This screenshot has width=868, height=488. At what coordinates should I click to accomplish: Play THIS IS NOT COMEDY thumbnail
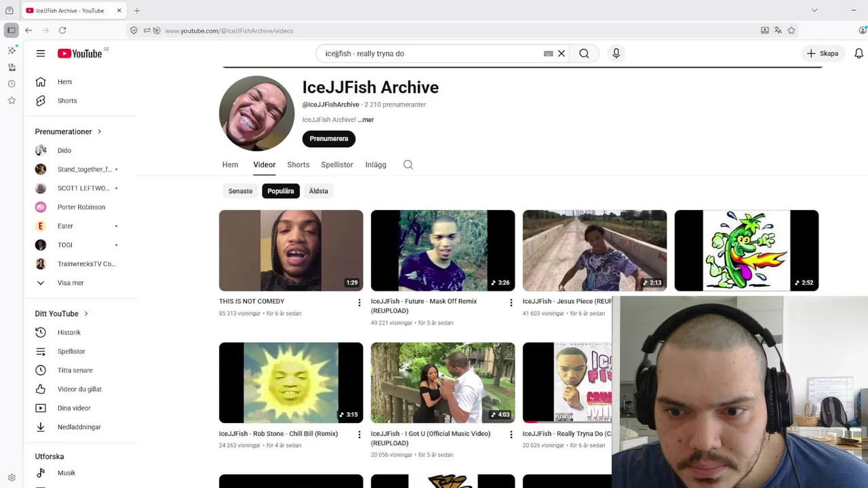click(x=291, y=251)
